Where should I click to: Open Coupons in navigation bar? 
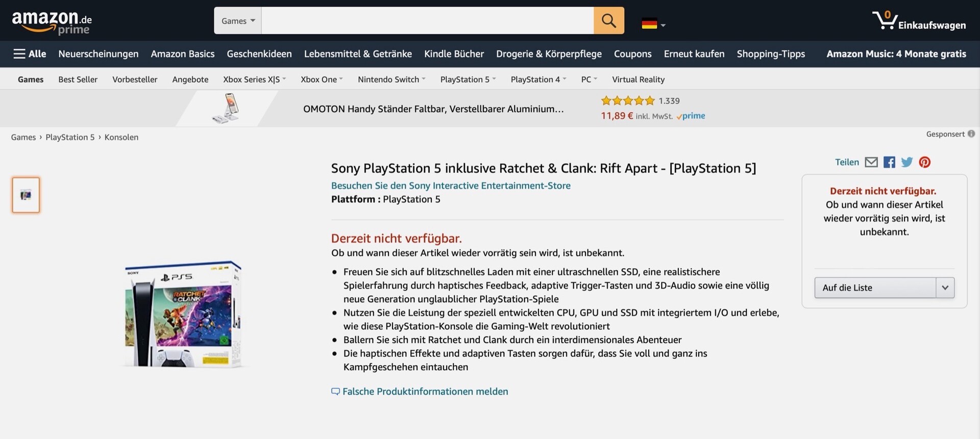pos(632,54)
